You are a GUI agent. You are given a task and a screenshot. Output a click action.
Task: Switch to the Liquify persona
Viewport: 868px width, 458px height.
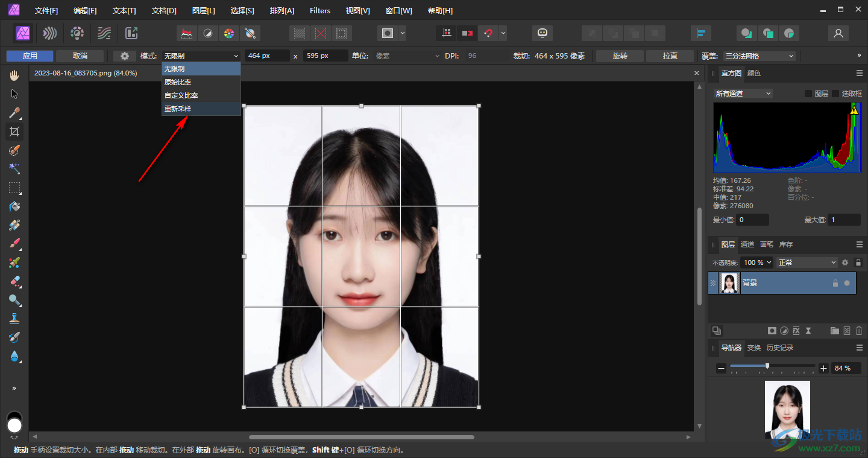[x=51, y=33]
